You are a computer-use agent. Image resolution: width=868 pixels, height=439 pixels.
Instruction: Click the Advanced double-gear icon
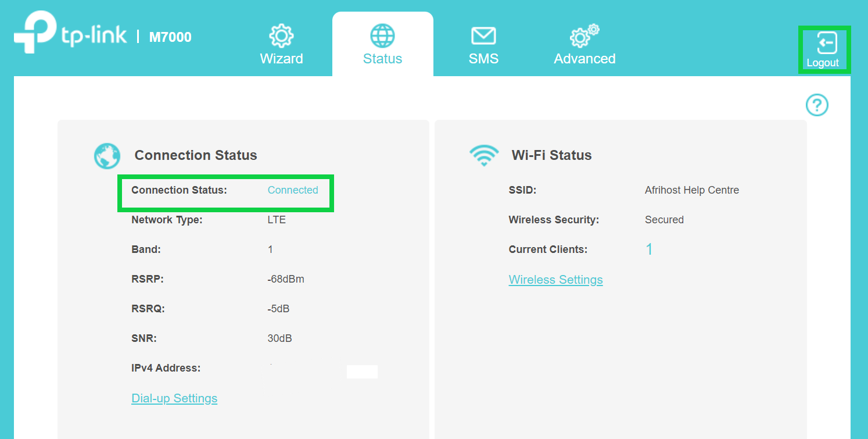click(583, 36)
